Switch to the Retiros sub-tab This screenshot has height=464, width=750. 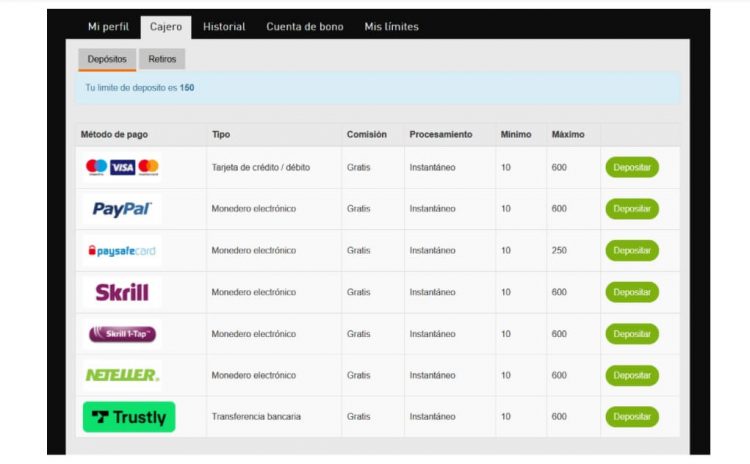tap(162, 59)
